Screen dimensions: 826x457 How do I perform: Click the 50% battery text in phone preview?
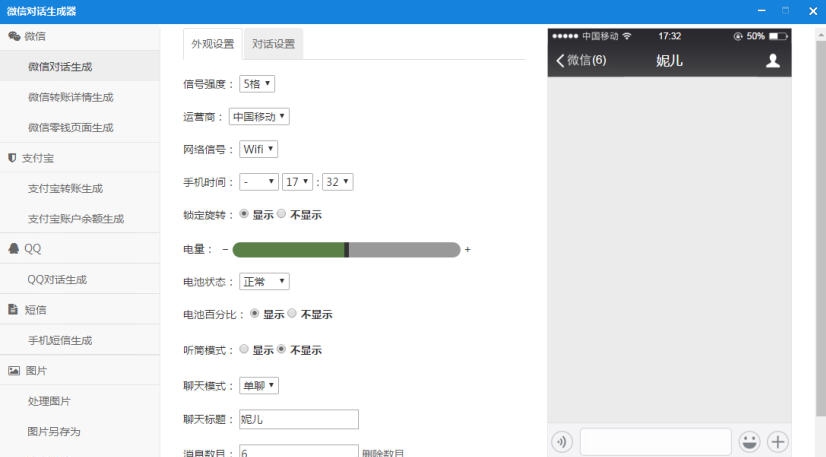point(755,36)
